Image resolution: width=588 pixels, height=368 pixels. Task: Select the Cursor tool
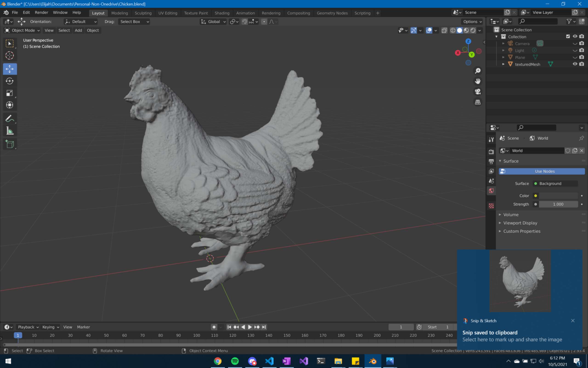pos(10,56)
